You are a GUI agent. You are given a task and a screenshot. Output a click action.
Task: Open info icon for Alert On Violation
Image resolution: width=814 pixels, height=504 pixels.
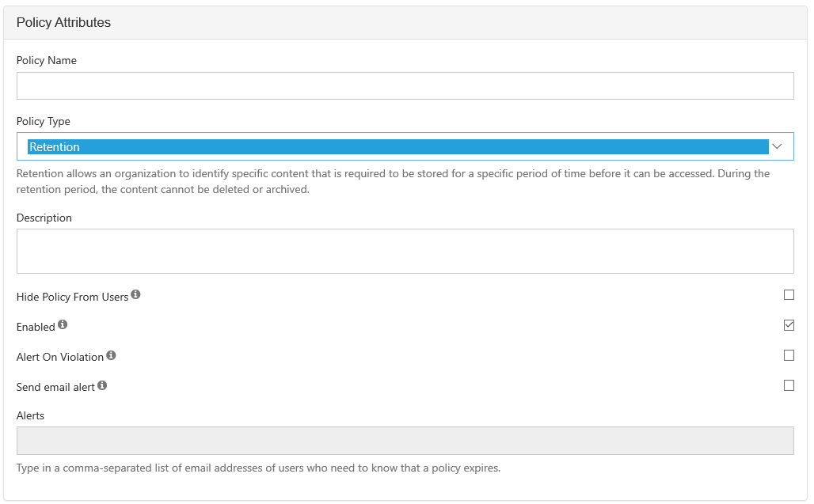pyautogui.click(x=111, y=355)
